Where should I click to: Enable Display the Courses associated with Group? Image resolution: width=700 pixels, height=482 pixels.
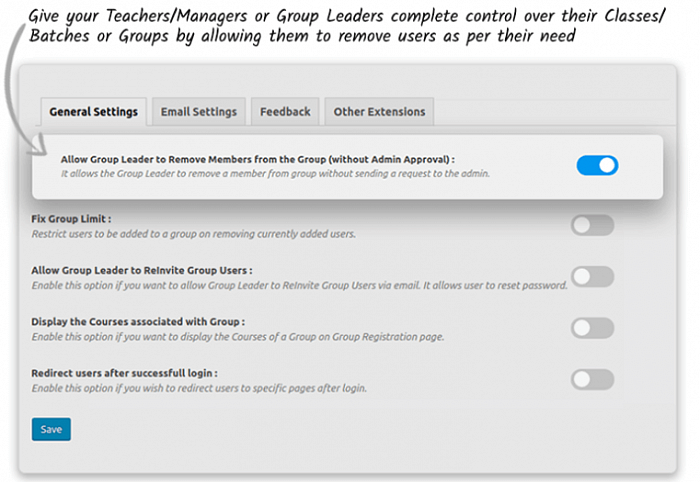592,328
